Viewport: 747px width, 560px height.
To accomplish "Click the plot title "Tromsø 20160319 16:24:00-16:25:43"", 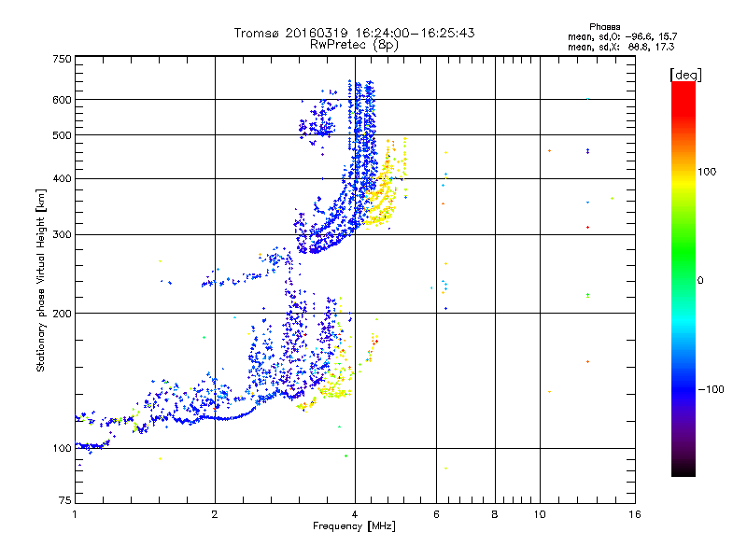I will pyautogui.click(x=354, y=33).
